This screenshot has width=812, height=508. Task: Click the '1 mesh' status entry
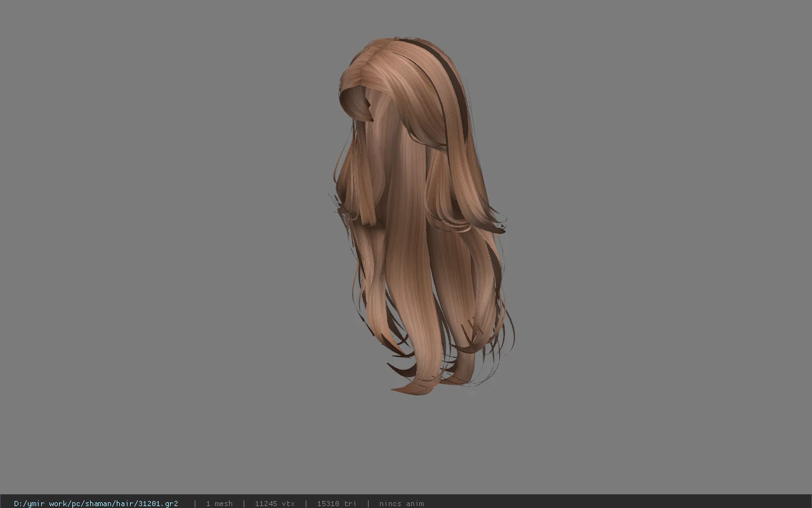point(219,504)
